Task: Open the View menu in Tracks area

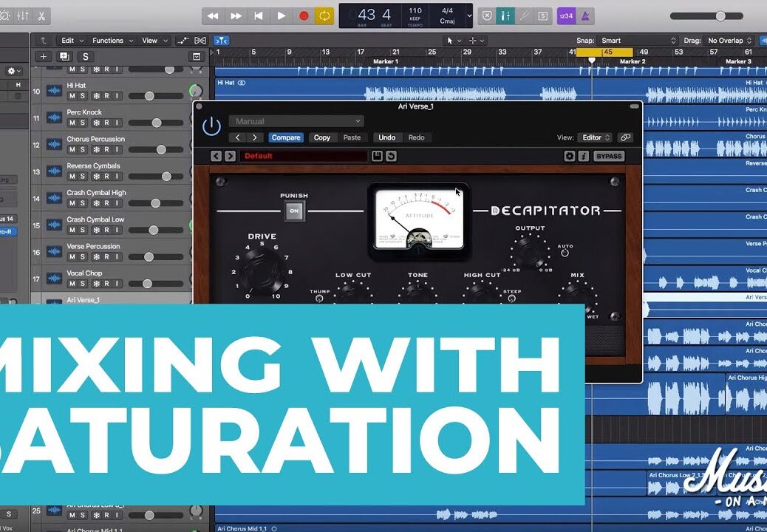Action: [x=154, y=41]
